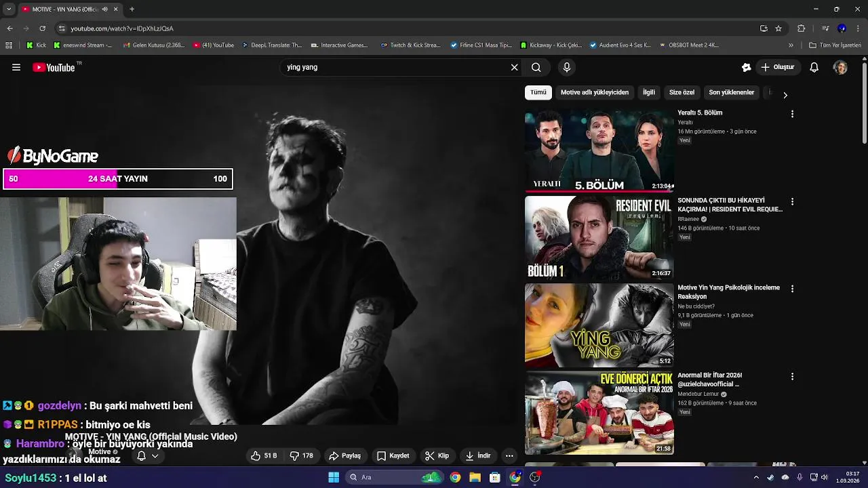Select the İlgili filter chip

pyautogui.click(x=649, y=92)
